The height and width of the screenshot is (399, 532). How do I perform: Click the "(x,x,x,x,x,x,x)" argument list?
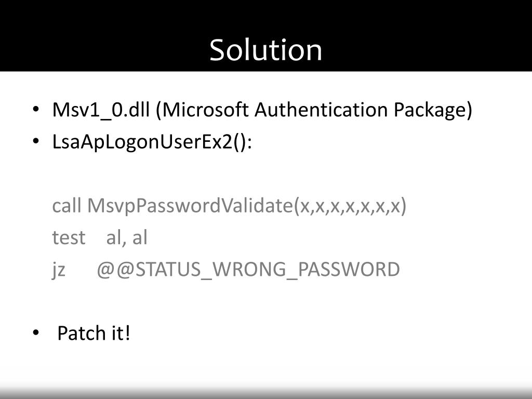(350, 206)
